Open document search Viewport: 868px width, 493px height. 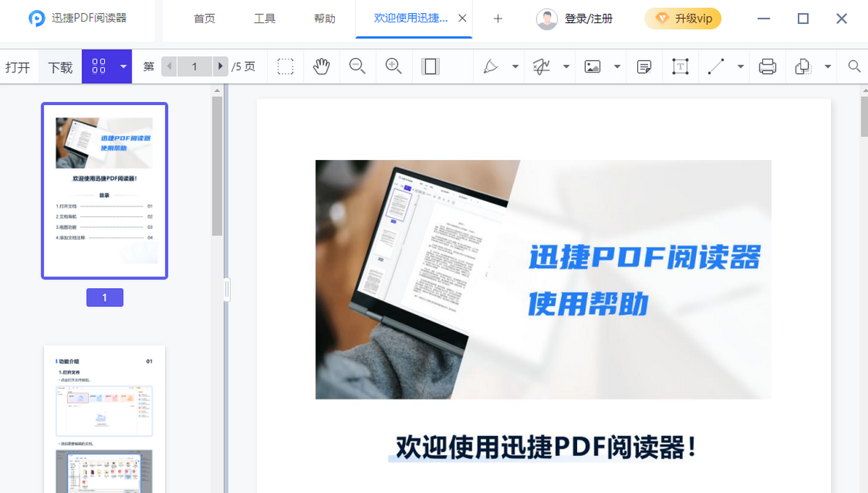pyautogui.click(x=854, y=66)
